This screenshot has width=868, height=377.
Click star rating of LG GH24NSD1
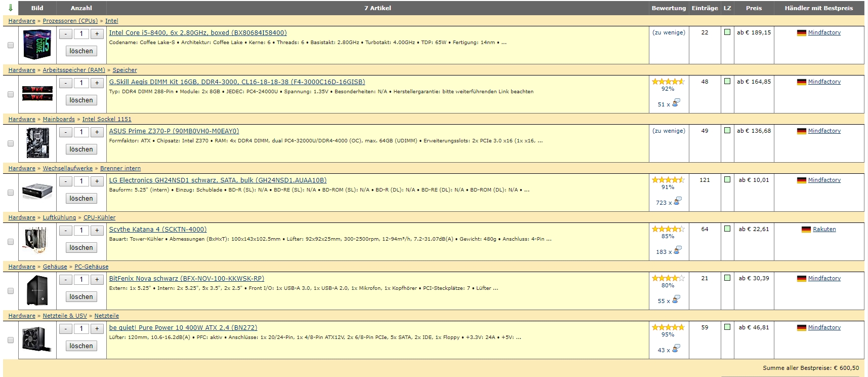pos(668,180)
